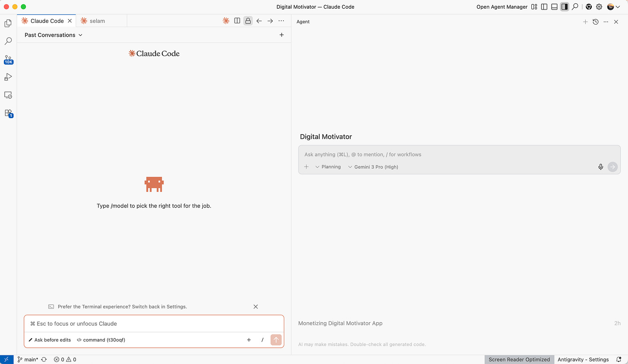This screenshot has height=364, width=628.
Task: Open the Agent conversation history
Action: point(596,22)
